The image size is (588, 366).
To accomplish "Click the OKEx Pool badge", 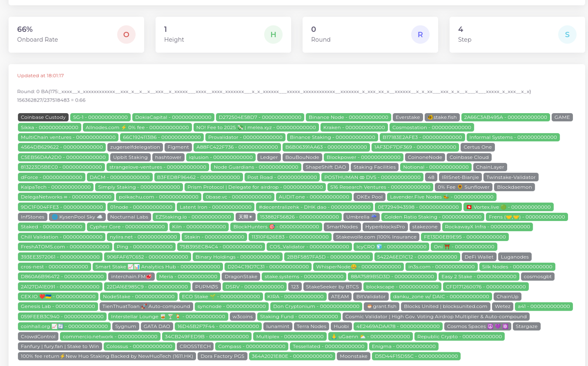I will (369, 197).
